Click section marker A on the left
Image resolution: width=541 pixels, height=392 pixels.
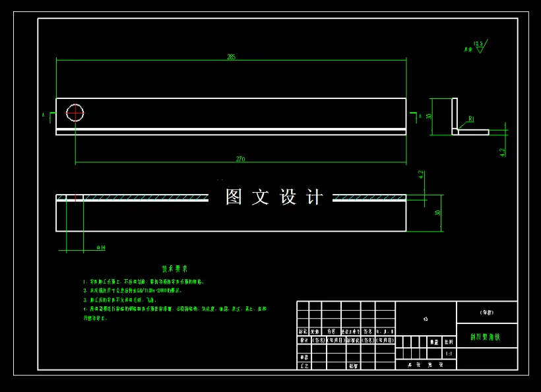pos(44,115)
